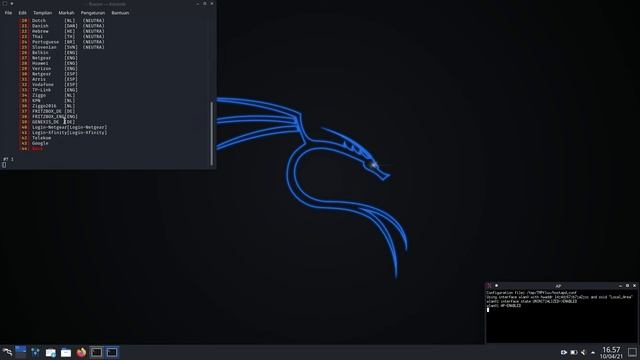Minimize the Konsole window

(x=198, y=4)
